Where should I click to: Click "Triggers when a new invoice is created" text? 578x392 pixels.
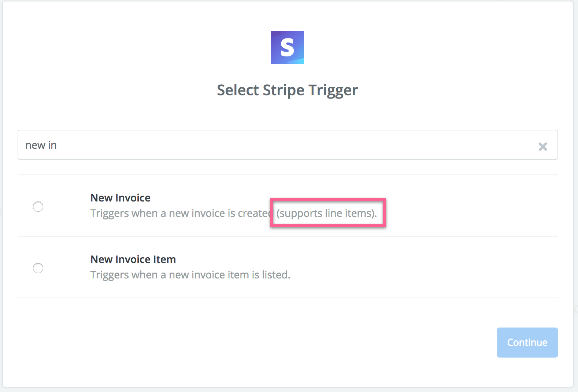181,213
